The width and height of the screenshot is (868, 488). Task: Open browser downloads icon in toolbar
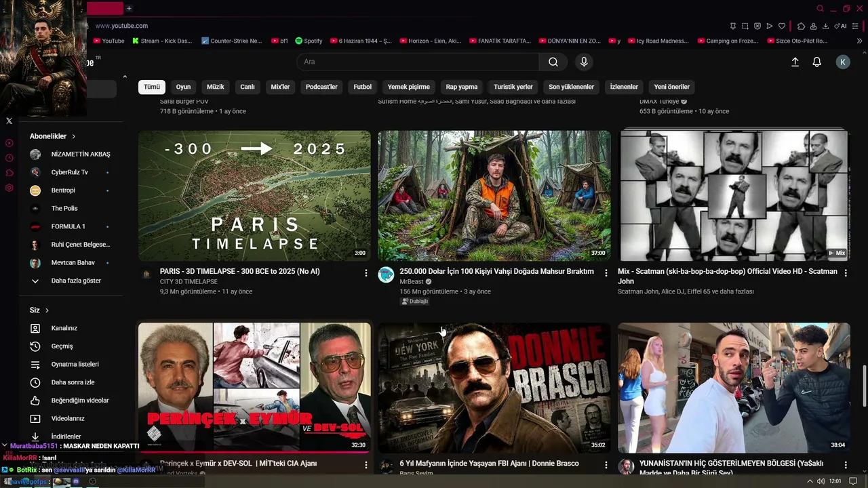coord(825,26)
